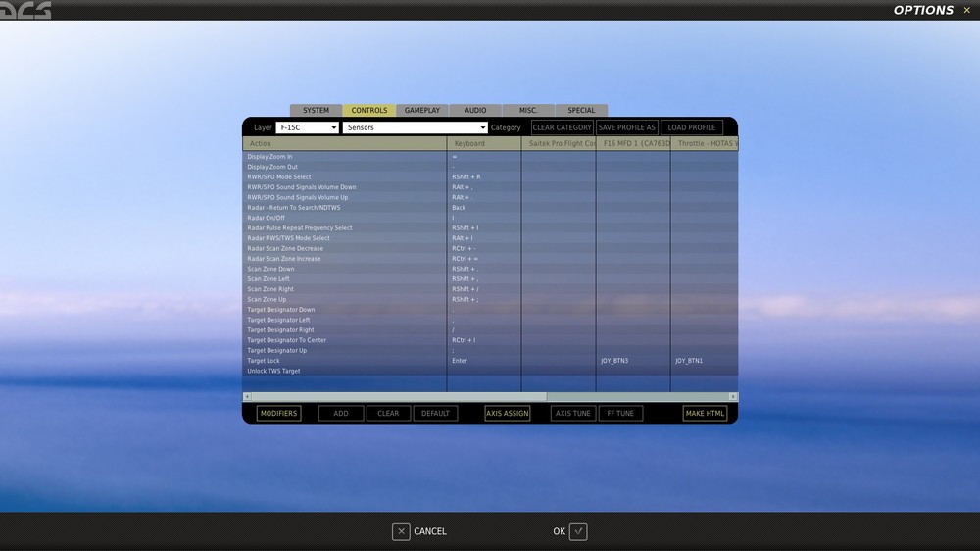Screen dimensions: 980x551
Task: Click the FF TUNE button
Action: coord(620,414)
